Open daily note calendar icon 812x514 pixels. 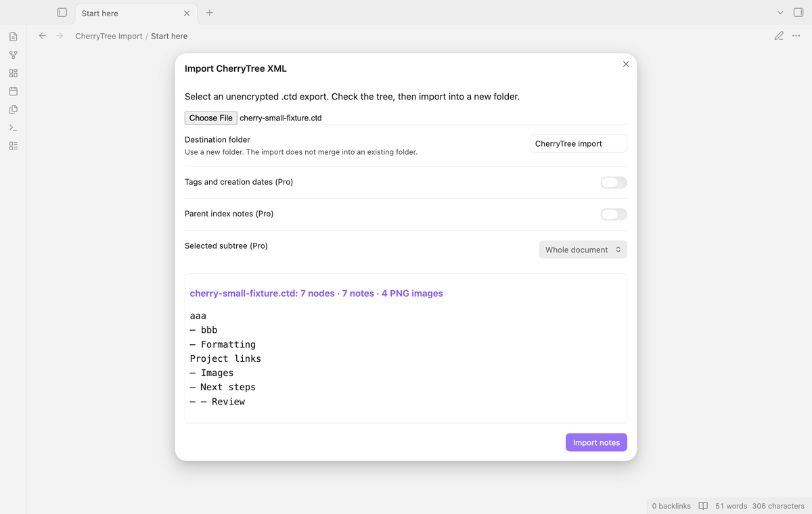pyautogui.click(x=13, y=91)
